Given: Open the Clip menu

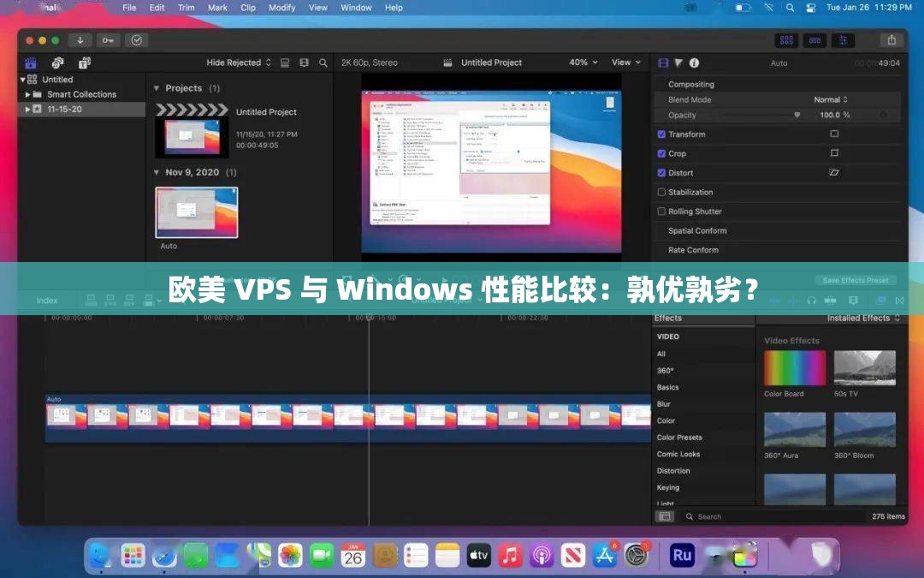Looking at the screenshot, I should click(x=248, y=8).
